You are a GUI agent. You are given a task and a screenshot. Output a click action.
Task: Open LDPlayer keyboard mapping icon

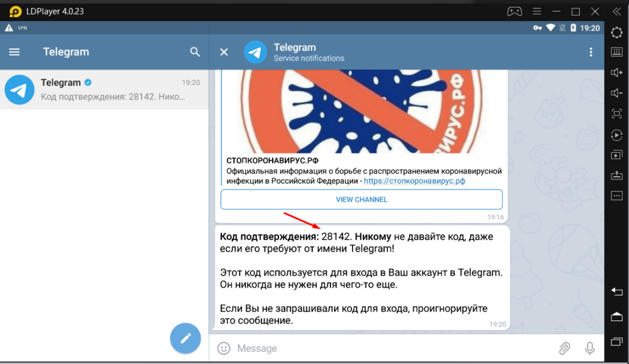(617, 52)
